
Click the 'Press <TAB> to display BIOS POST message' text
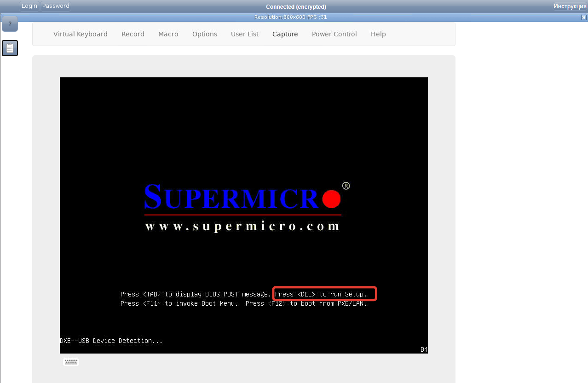point(196,294)
